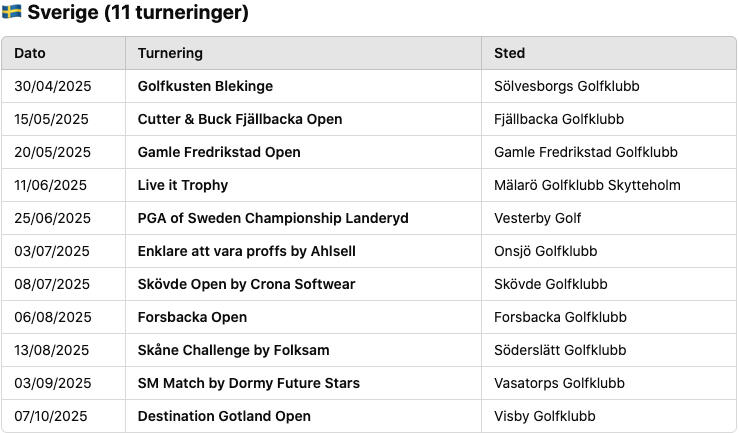Select the Forsbacka Open tournament
The width and height of the screenshot is (739, 433).
click(x=192, y=317)
